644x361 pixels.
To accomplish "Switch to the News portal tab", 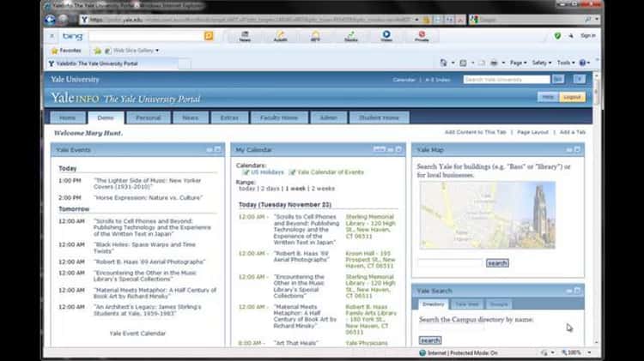I will (190, 117).
